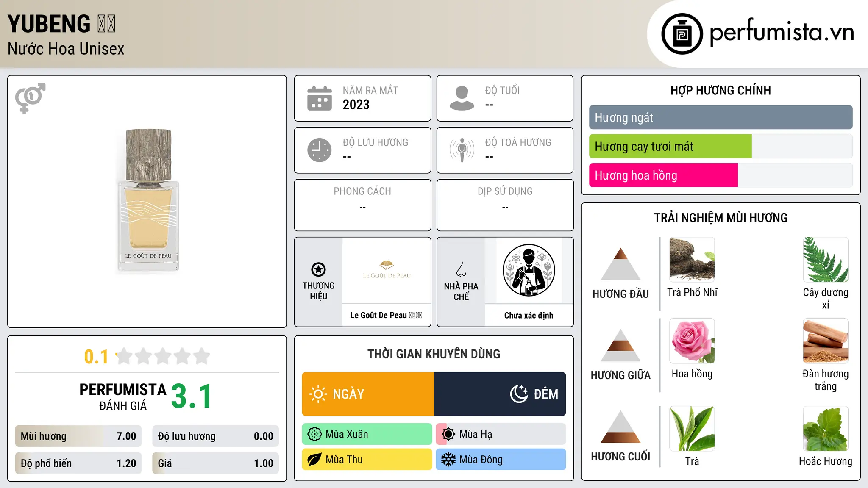868x488 pixels.
Task: Click the Dịp Sử Dụng occasion box
Action: coord(505,205)
